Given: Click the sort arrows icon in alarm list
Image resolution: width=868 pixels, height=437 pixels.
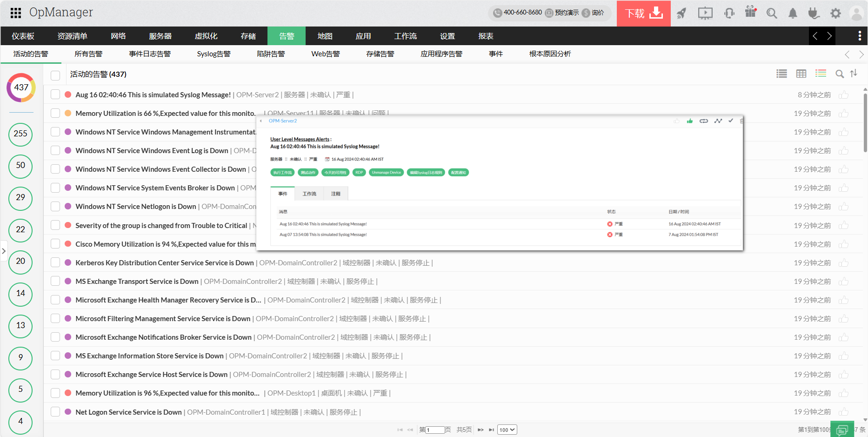Looking at the screenshot, I should (854, 74).
